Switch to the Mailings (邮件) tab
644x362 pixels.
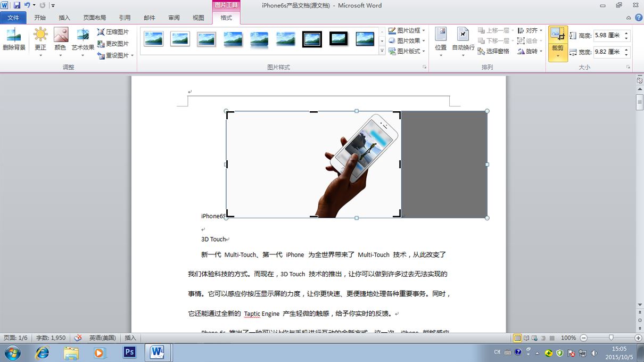pyautogui.click(x=150, y=18)
